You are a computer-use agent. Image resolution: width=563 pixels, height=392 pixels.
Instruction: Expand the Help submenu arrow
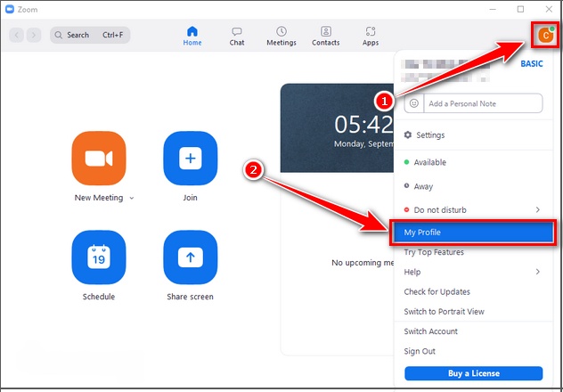click(x=537, y=272)
